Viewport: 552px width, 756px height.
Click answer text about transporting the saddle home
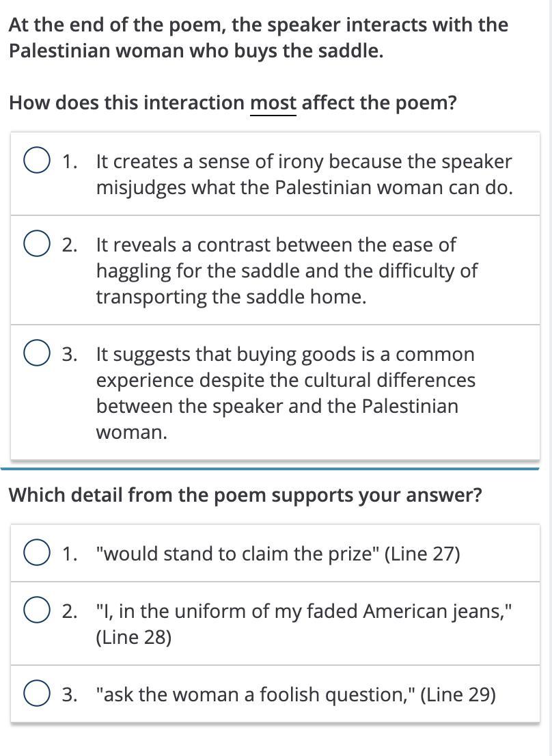click(231, 297)
